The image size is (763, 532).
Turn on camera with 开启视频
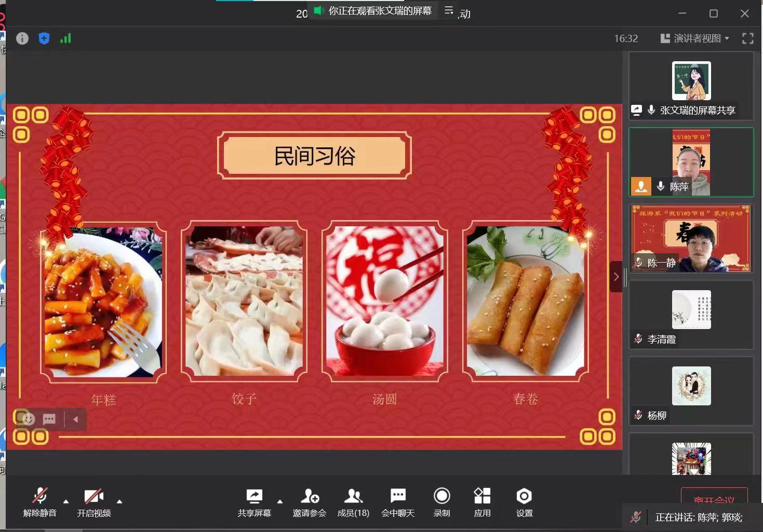[94, 502]
